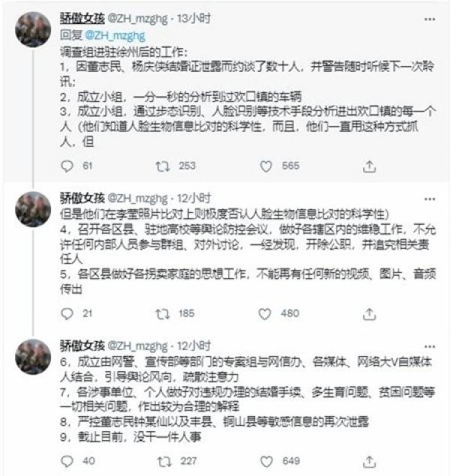Open replies on the tweet with 21 comments
Viewport: 450px width, 476px height.
(67, 313)
